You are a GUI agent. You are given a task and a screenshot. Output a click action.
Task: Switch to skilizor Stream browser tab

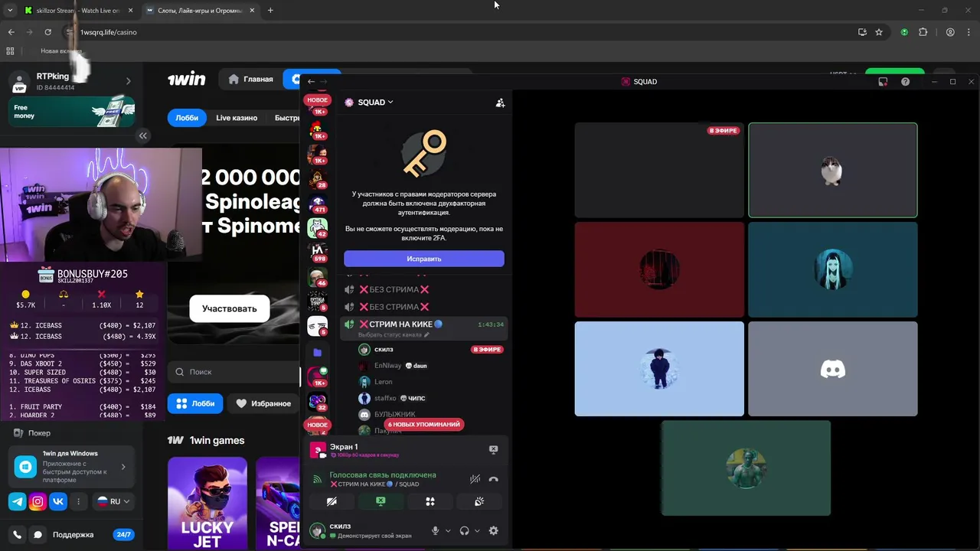pos(77,11)
